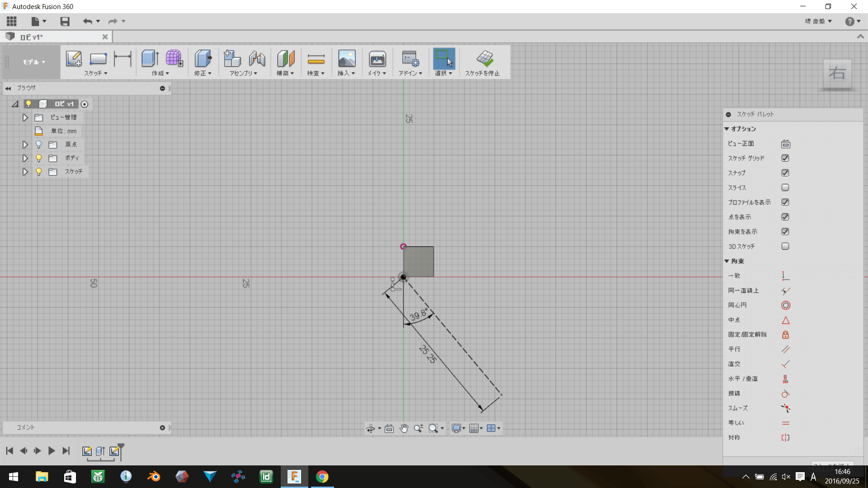Apply the Parallel constraint
868x488 pixels.
point(786,349)
